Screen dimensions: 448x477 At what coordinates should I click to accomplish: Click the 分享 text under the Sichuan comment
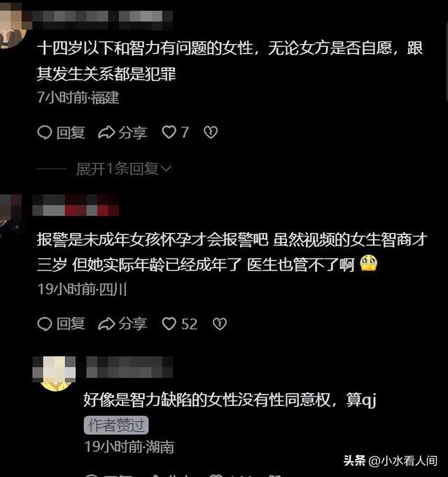pyautogui.click(x=133, y=324)
